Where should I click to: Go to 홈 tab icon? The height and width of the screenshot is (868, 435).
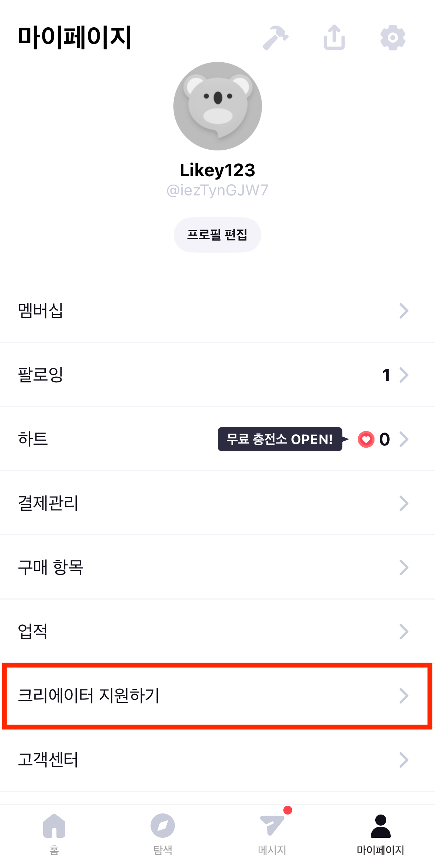pos(54,826)
